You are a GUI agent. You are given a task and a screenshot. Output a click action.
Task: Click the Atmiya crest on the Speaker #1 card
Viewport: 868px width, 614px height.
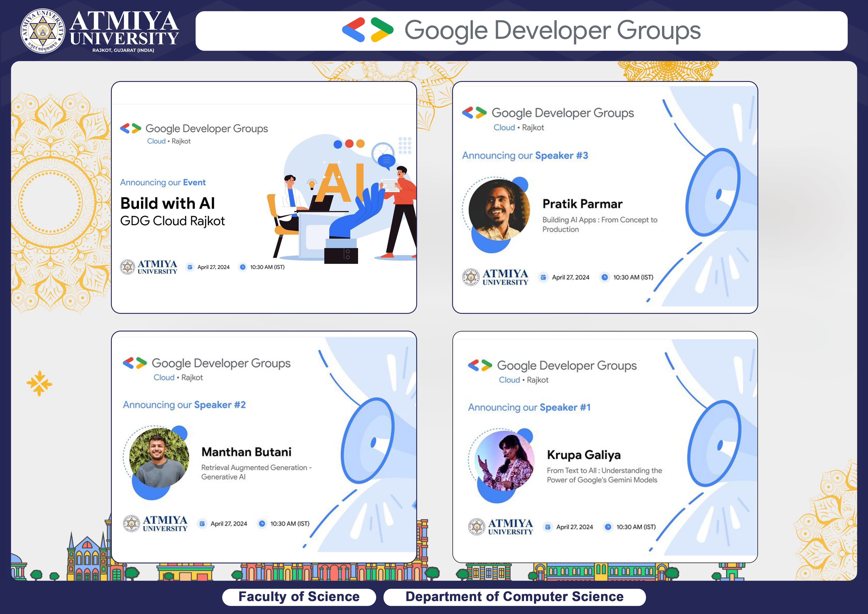tap(477, 527)
